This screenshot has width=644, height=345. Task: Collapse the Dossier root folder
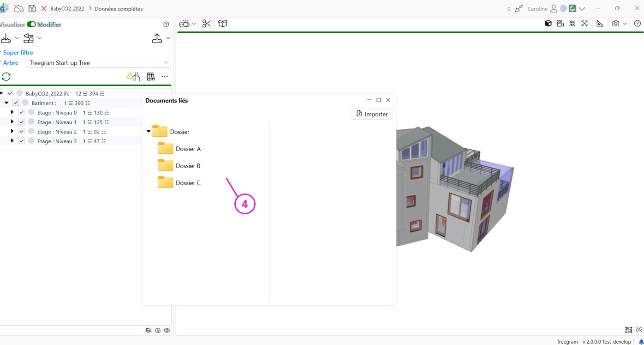coord(149,132)
